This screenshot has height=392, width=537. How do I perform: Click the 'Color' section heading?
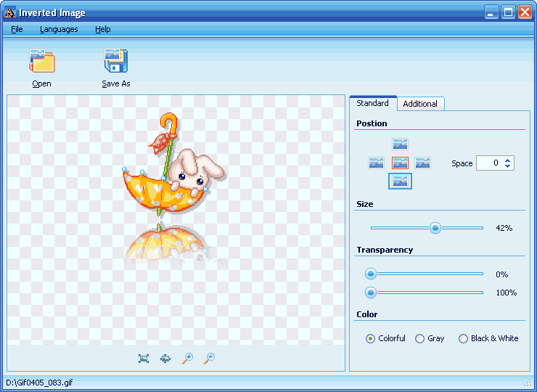click(x=366, y=314)
